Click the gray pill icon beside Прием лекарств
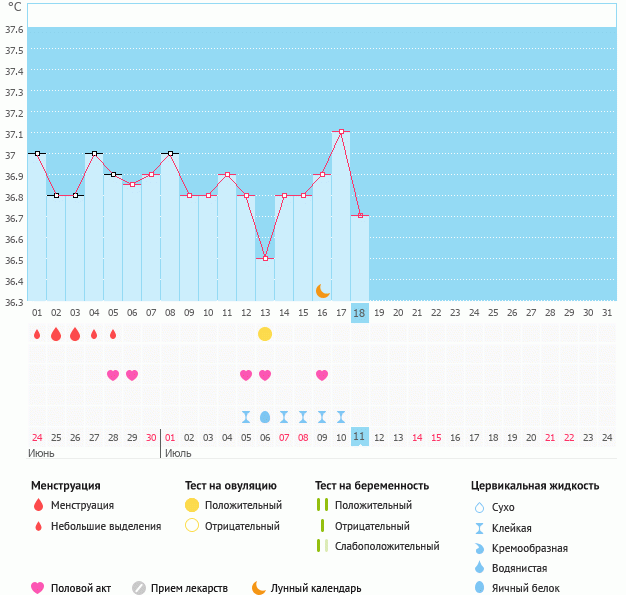This screenshot has width=626, height=595. (x=139, y=588)
